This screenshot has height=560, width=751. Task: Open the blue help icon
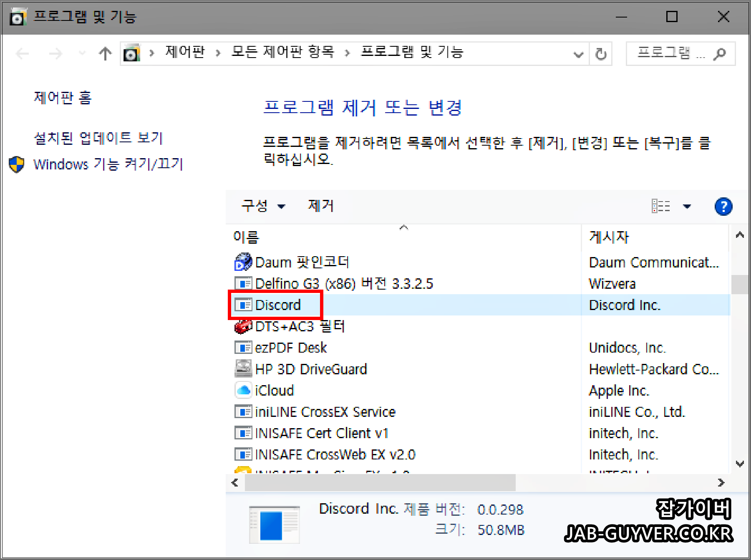coord(723,206)
